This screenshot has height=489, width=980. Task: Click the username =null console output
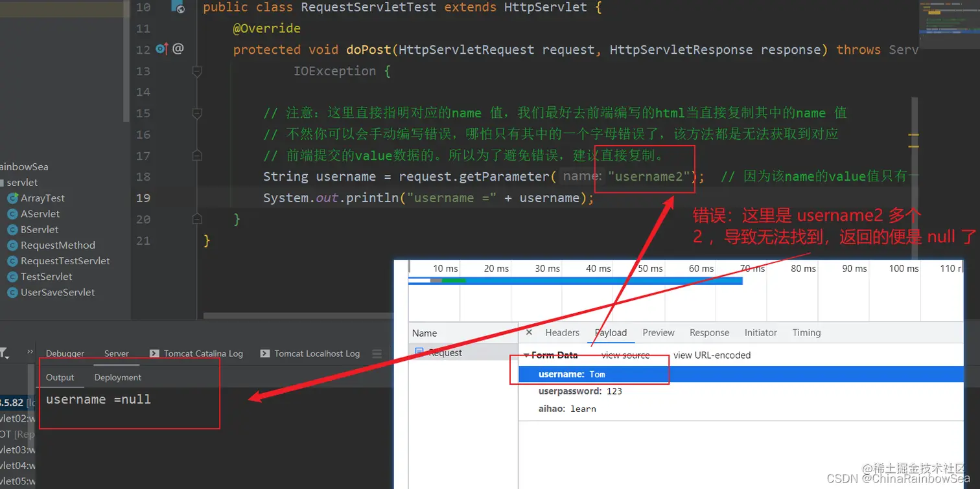click(x=99, y=400)
